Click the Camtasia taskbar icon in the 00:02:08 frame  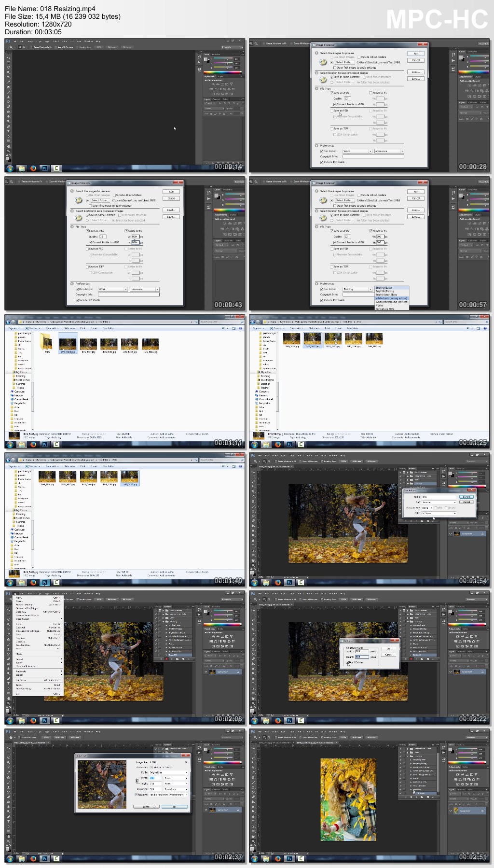pyautogui.click(x=56, y=721)
